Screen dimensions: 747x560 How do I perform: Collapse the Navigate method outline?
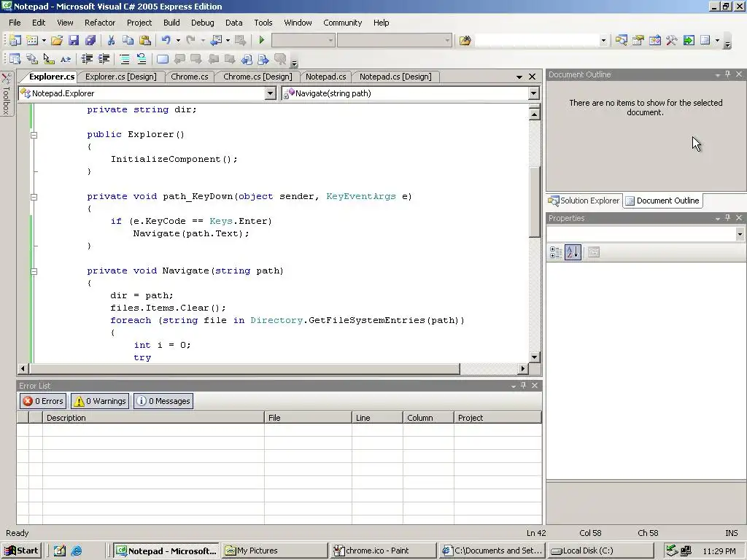(x=34, y=271)
